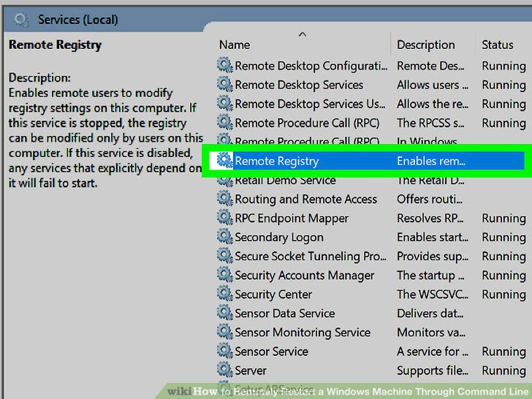Select Sensor Service entry
Image resolution: width=532 pixels, height=399 pixels.
pos(271,351)
